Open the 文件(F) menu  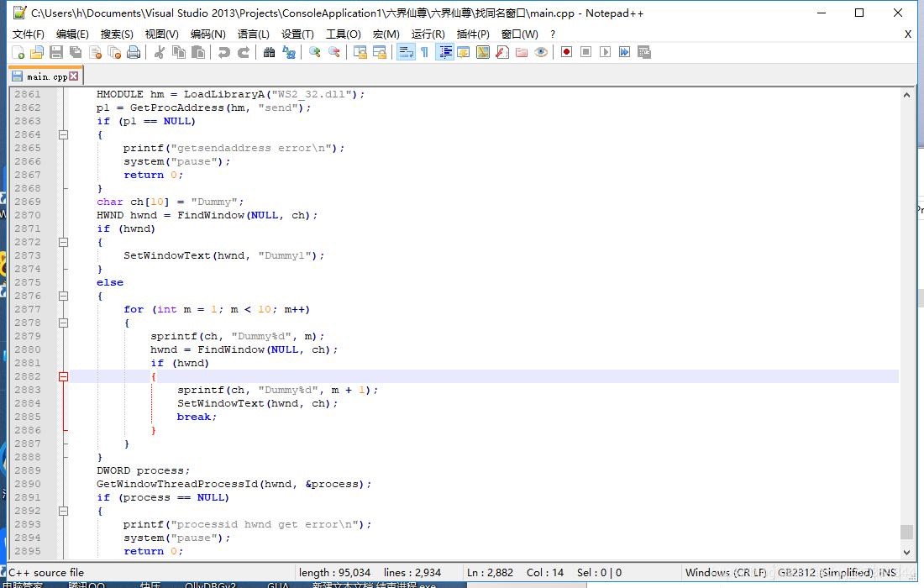[x=29, y=34]
